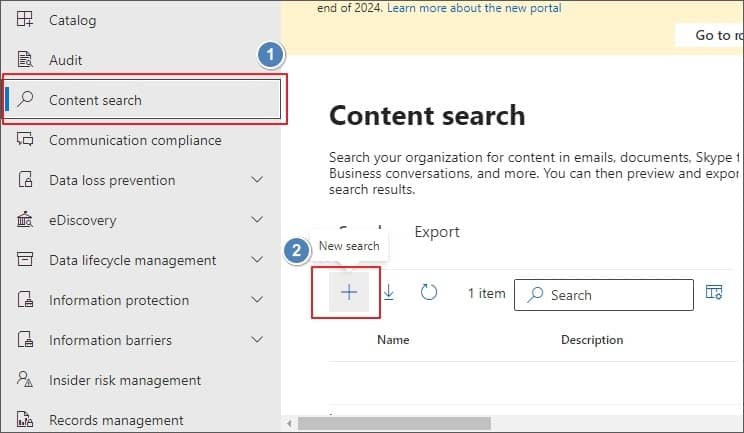Open Communication compliance
The width and height of the screenshot is (744, 433).
135,140
